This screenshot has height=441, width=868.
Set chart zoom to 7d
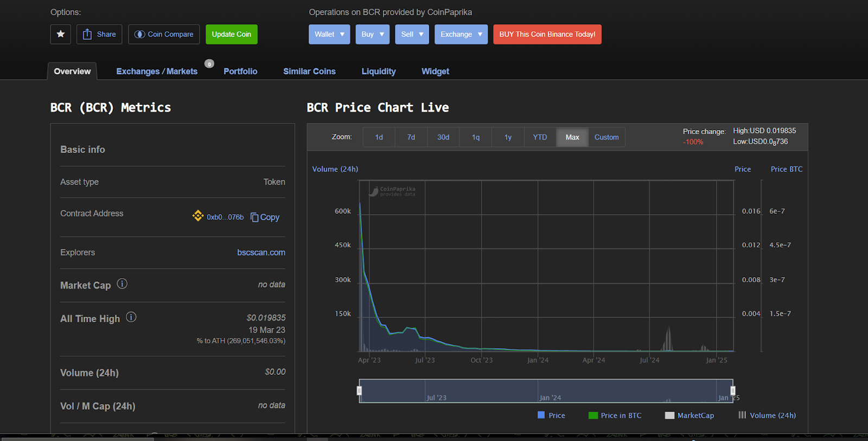pyautogui.click(x=411, y=137)
